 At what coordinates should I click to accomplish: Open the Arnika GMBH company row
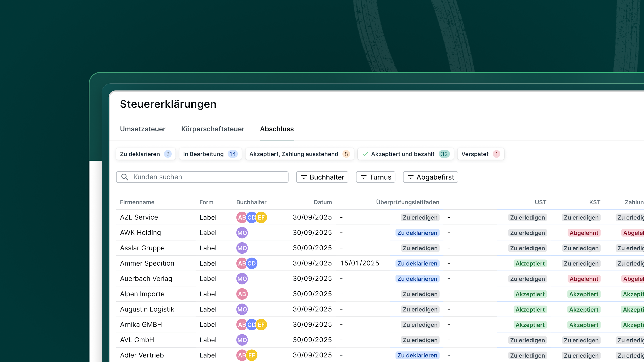(x=141, y=325)
